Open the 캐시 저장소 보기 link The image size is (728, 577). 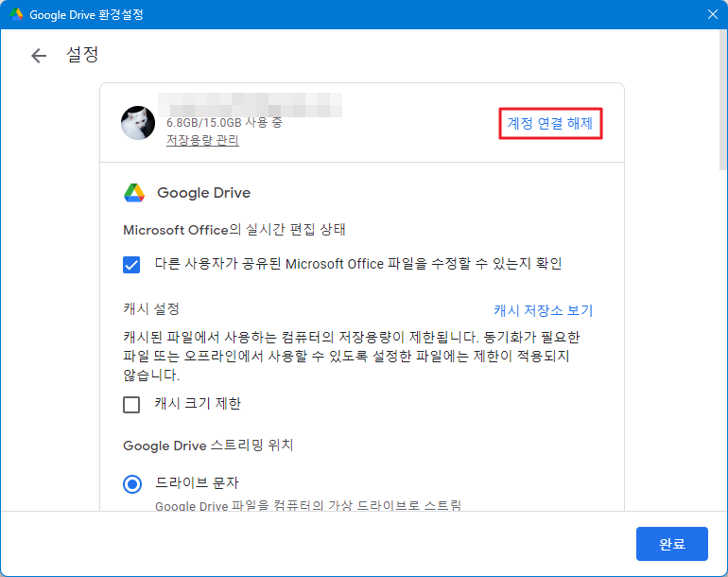coord(543,310)
